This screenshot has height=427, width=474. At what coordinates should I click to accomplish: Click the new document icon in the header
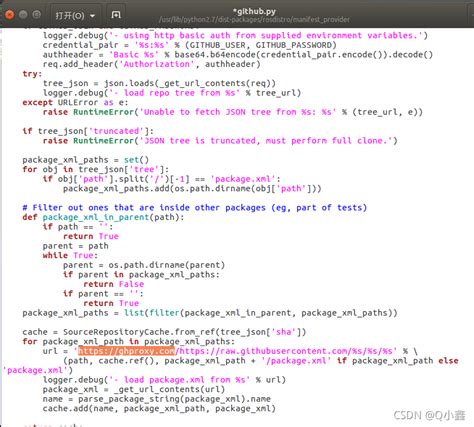116,15
